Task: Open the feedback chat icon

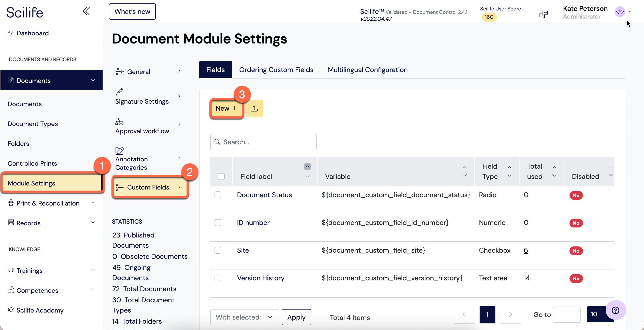Action: pyautogui.click(x=544, y=14)
